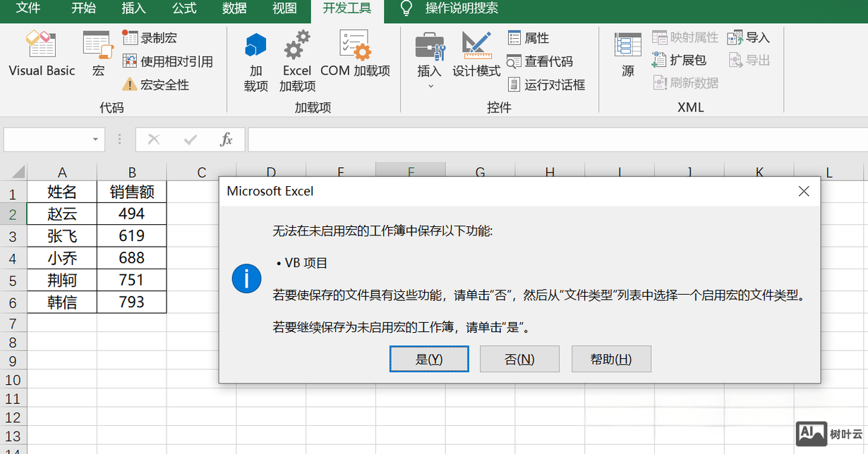
Task: Select column A header
Action: coord(62,172)
